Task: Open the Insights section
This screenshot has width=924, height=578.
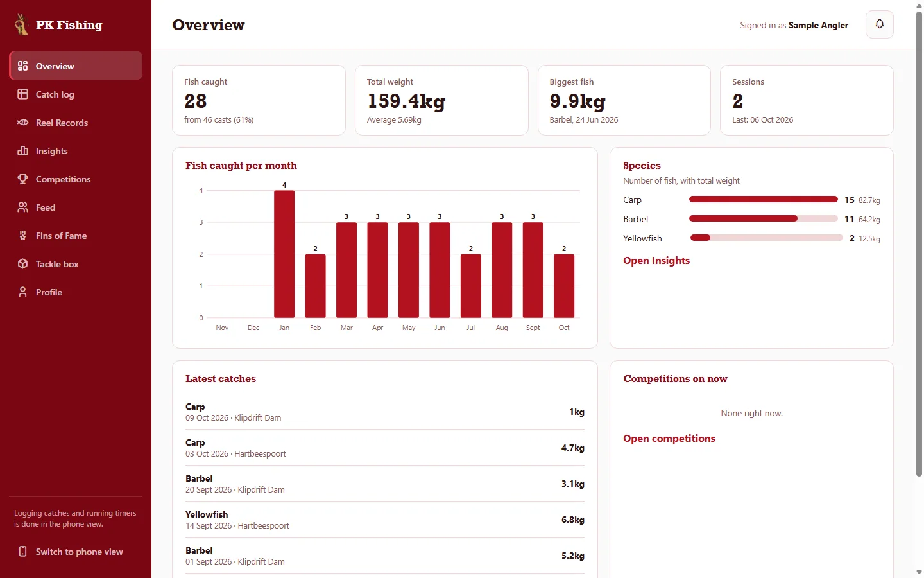Action: coord(76,151)
